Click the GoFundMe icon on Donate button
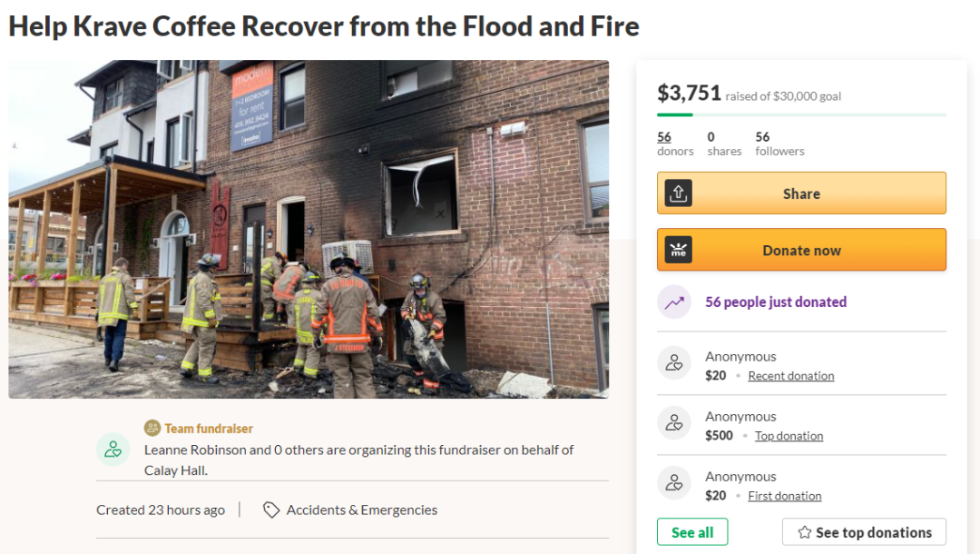The width and height of the screenshot is (980, 554). tap(678, 250)
